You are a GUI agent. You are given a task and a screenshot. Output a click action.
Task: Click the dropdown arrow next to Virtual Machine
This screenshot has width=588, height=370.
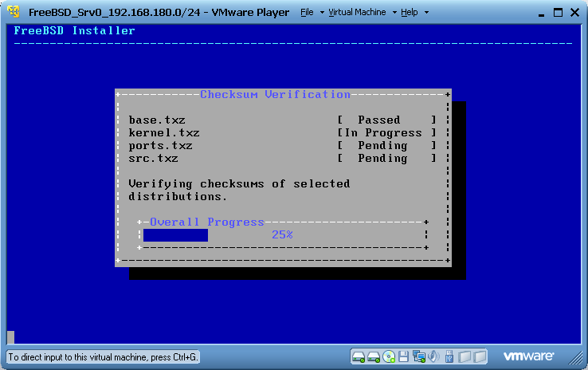tap(394, 13)
